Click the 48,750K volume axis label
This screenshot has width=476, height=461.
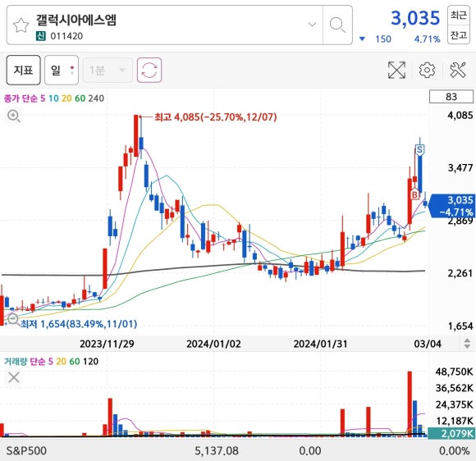pos(454,372)
